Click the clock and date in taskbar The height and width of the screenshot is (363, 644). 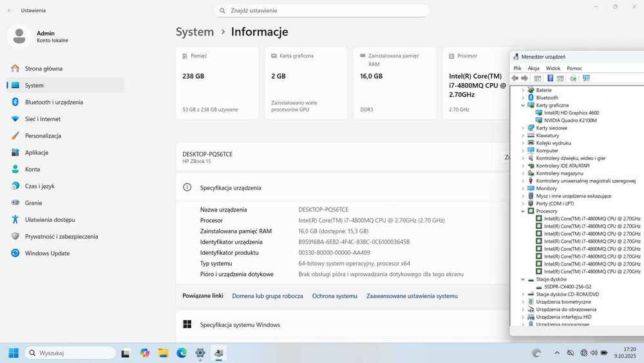click(625, 353)
